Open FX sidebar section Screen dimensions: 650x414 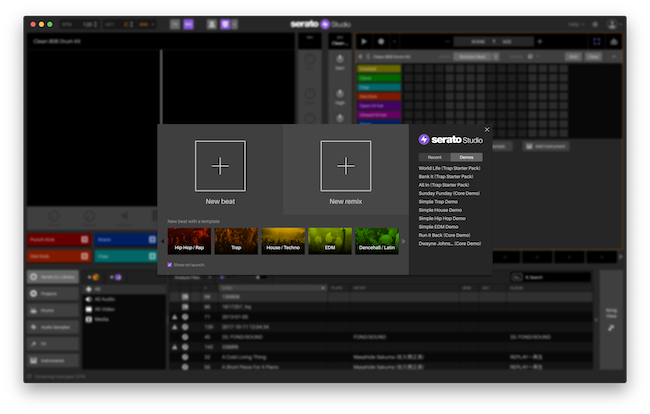pyautogui.click(x=53, y=344)
